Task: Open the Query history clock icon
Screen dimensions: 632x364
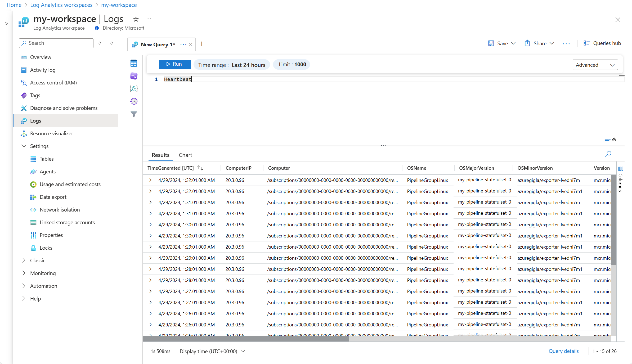Action: pyautogui.click(x=134, y=101)
